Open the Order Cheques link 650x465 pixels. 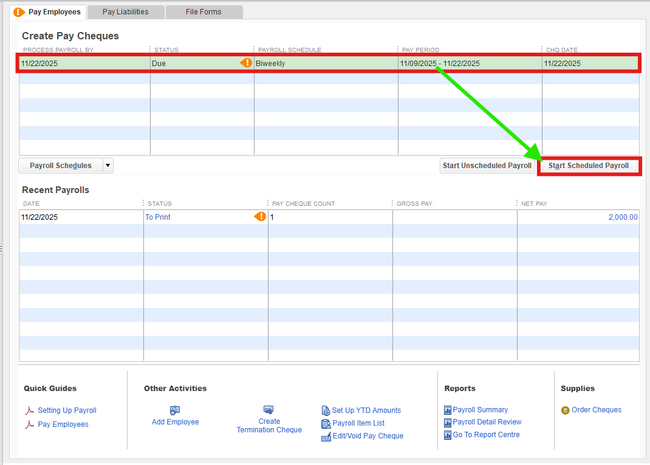[x=597, y=410]
